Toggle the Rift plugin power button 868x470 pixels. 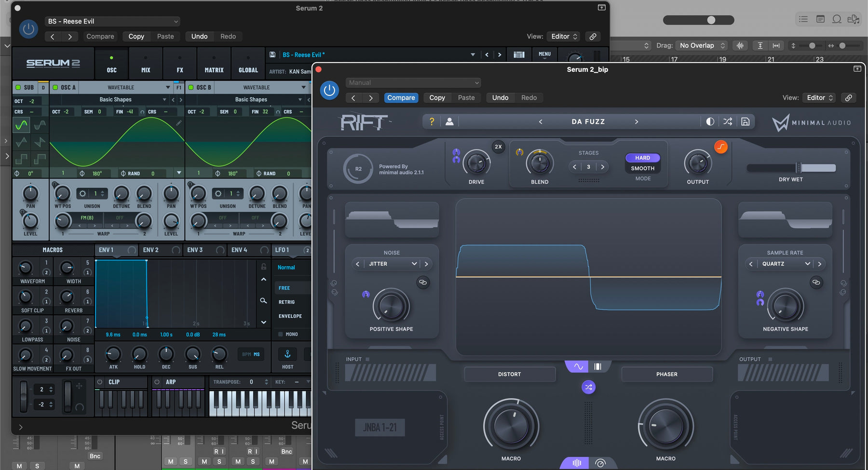(x=329, y=91)
